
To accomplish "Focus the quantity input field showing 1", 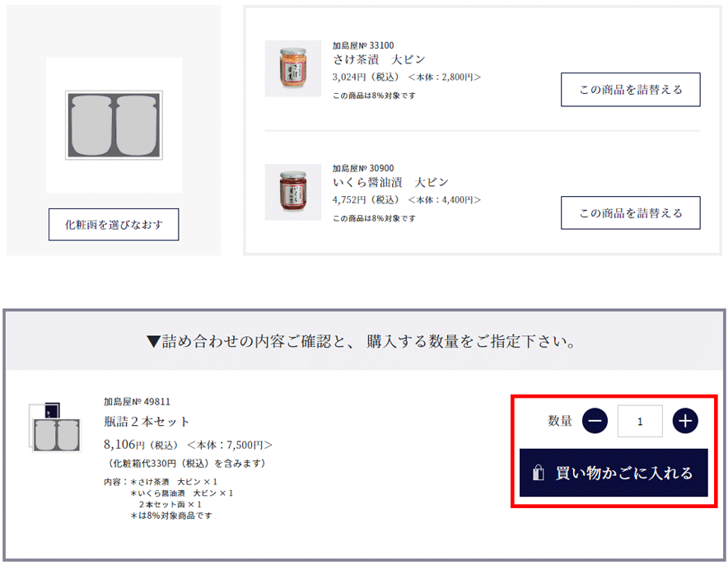I will [x=640, y=421].
